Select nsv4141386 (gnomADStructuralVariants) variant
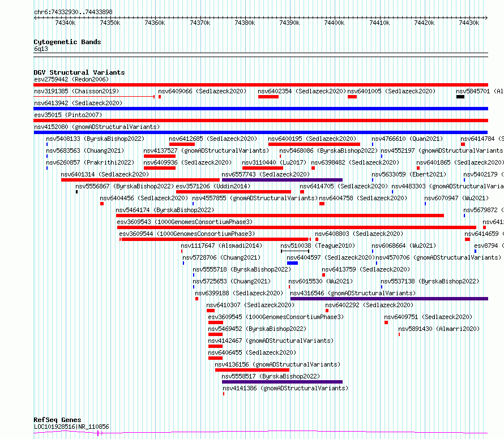Image resolution: width=504 pixels, height=439 pixels. coord(286,388)
